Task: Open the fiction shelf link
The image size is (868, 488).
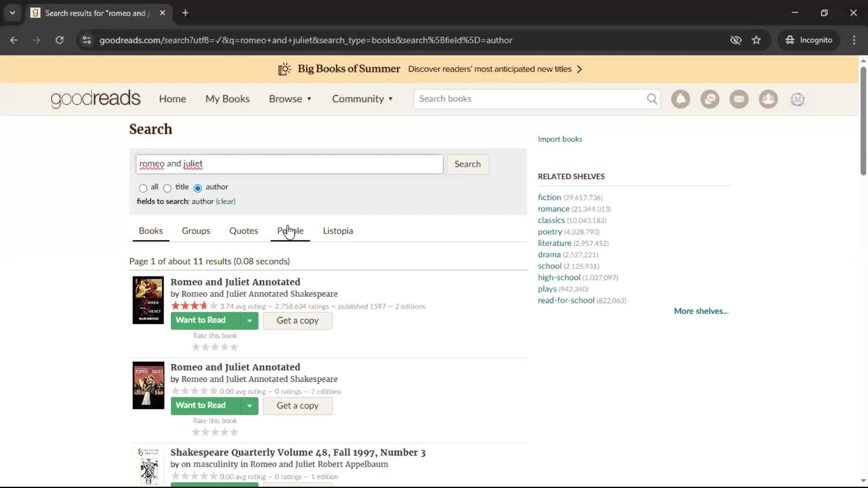Action: click(x=549, y=197)
